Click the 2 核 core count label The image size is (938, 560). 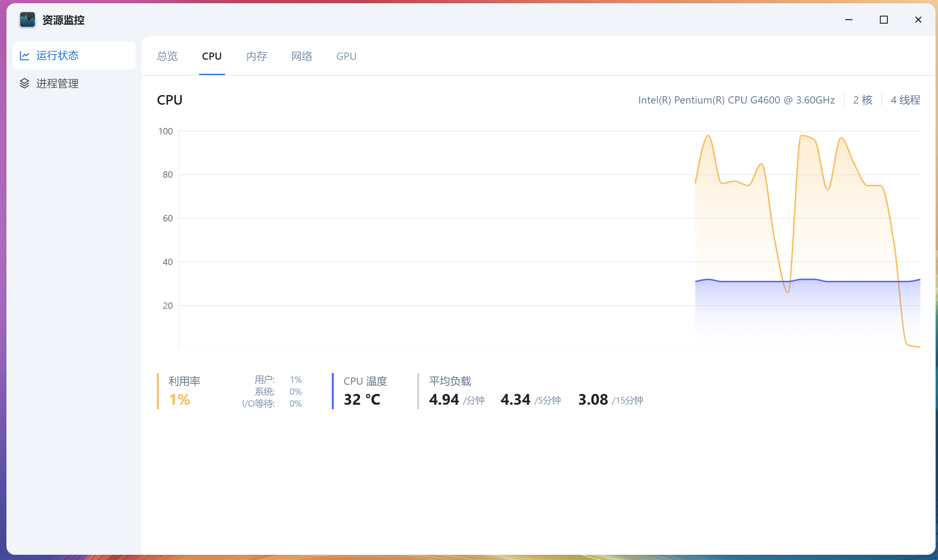coord(863,100)
